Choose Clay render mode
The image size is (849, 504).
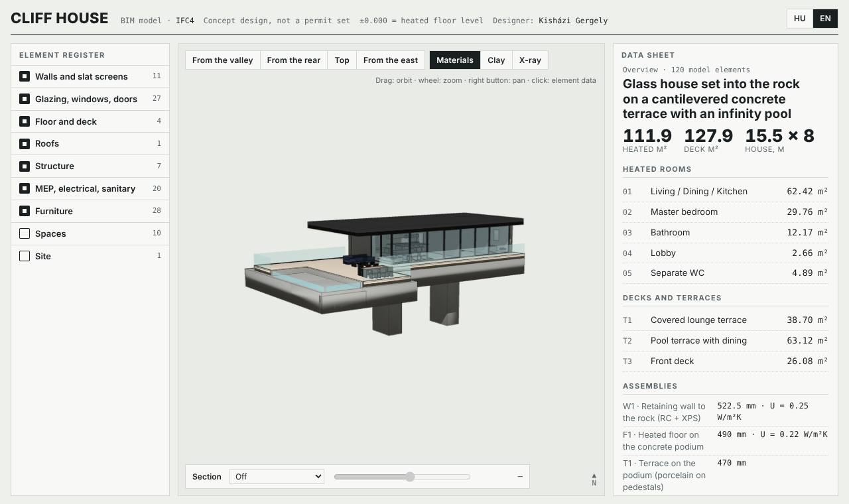(496, 60)
